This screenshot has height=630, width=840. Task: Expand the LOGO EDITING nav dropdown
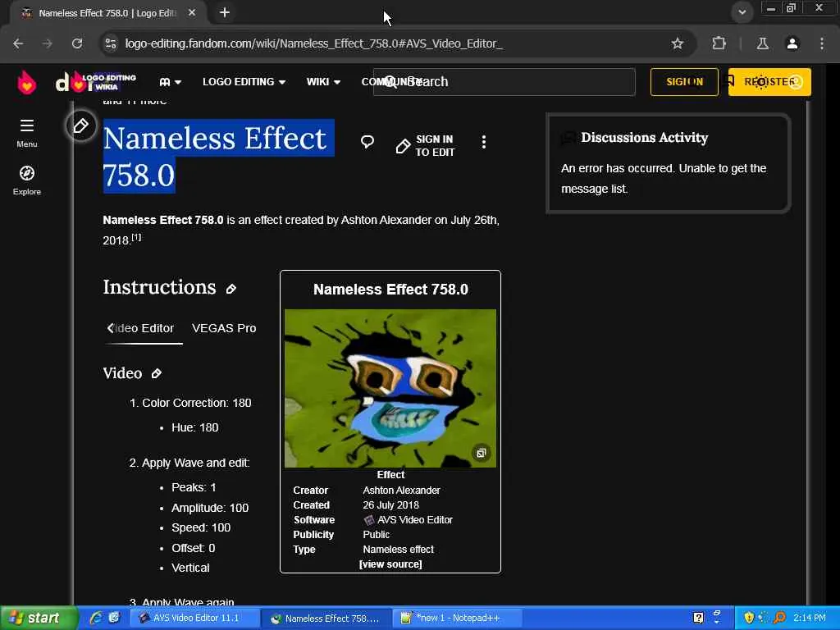click(x=244, y=82)
